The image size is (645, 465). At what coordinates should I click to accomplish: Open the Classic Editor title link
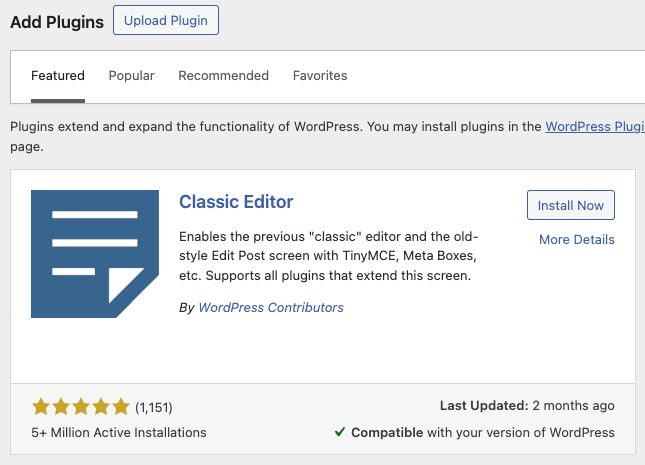[236, 202]
